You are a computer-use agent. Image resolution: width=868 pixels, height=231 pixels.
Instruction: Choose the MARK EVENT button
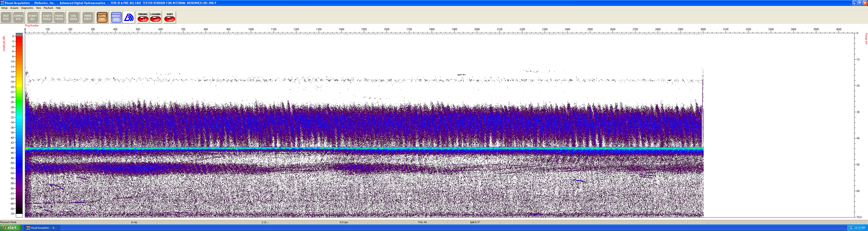pos(88,18)
